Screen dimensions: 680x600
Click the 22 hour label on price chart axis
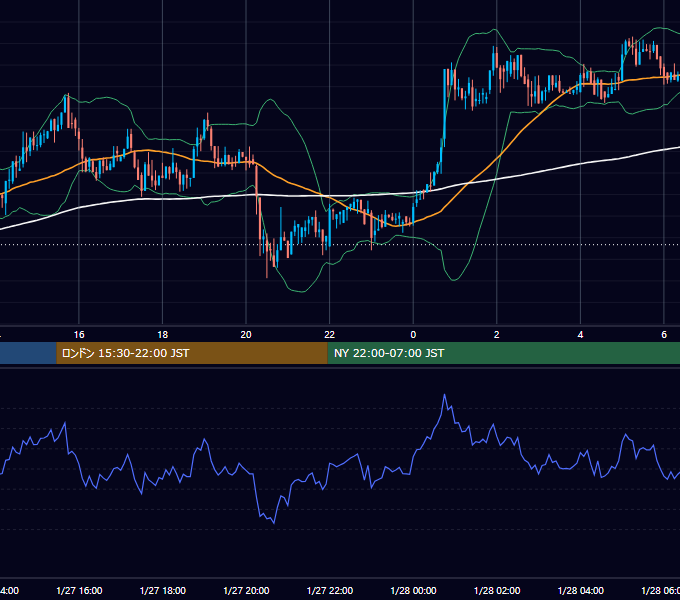(x=330, y=335)
